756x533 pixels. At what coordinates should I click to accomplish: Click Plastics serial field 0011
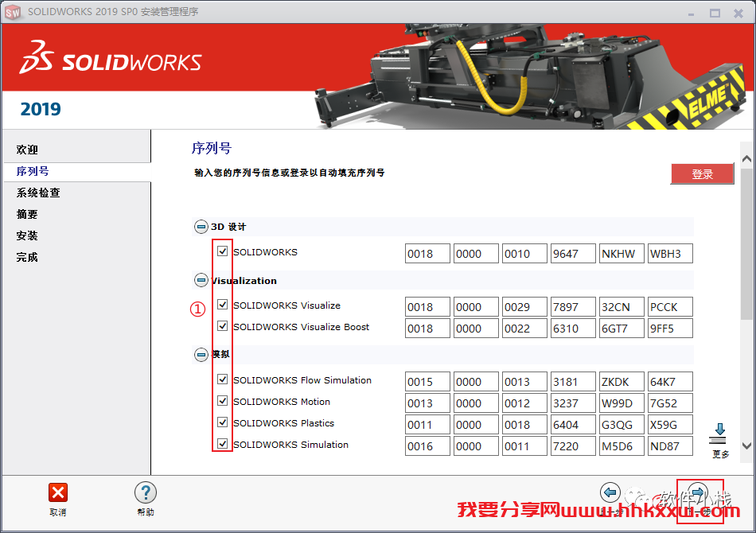coord(427,425)
